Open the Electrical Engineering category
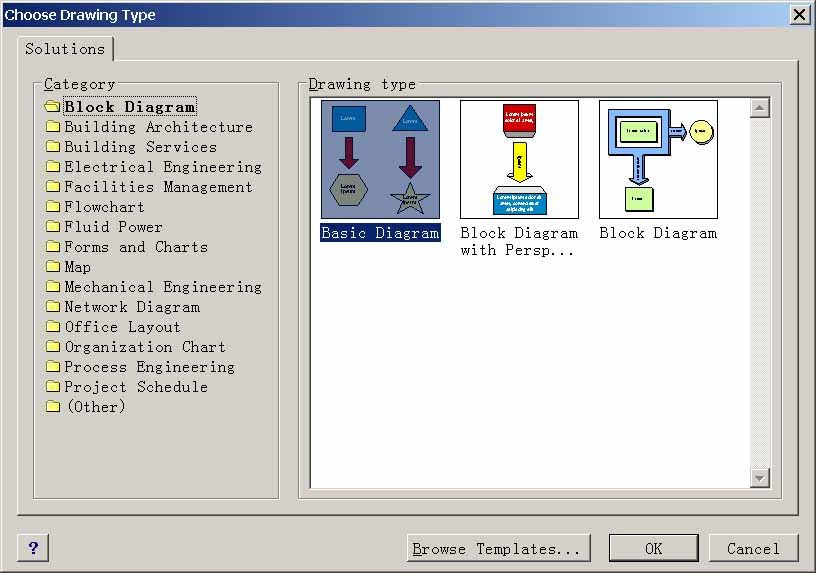Viewport: 816px width, 573px height. (x=162, y=167)
